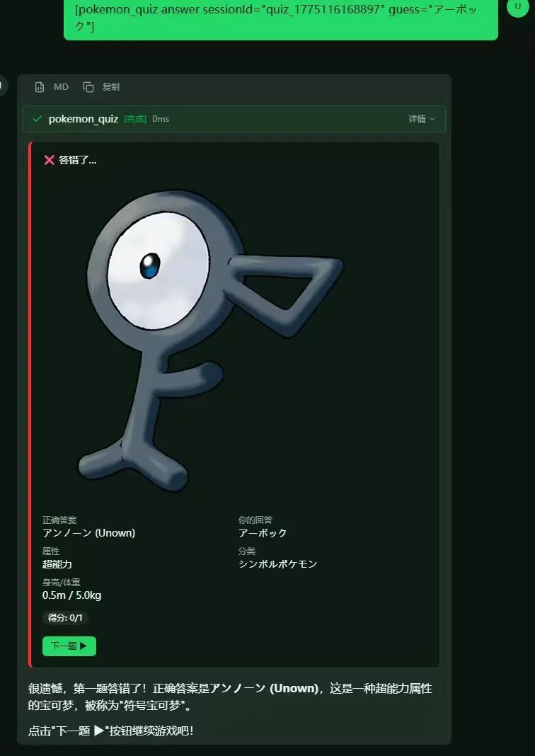The height and width of the screenshot is (756, 535).
Task: Click the 你的回答 label
Action: (255, 520)
